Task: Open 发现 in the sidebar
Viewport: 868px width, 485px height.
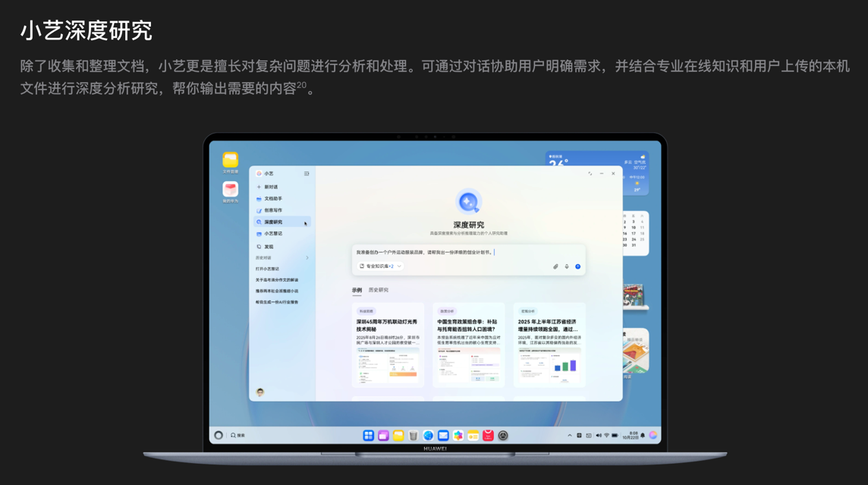Action: 269,247
